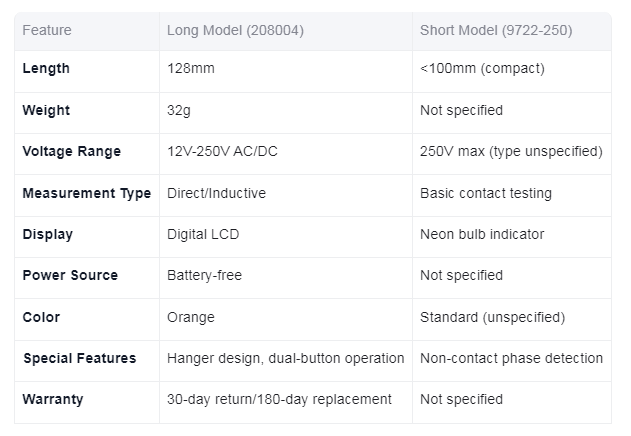Select the 12V-250V AC/DC cell
The height and width of the screenshot is (436, 631).
tap(222, 151)
